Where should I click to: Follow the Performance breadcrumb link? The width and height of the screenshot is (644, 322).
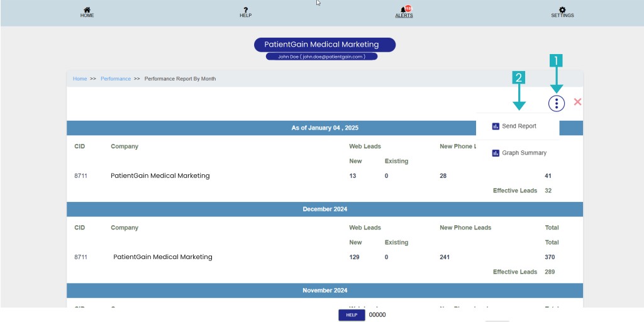(x=116, y=79)
